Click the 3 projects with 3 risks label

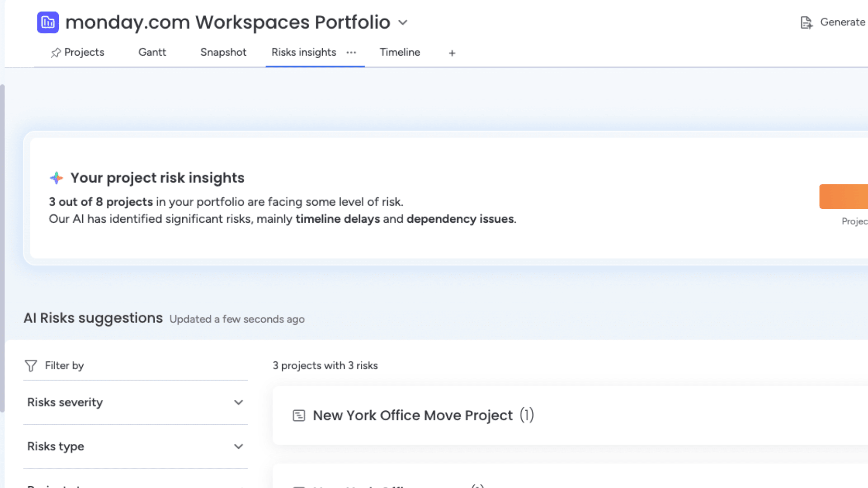[x=325, y=366]
